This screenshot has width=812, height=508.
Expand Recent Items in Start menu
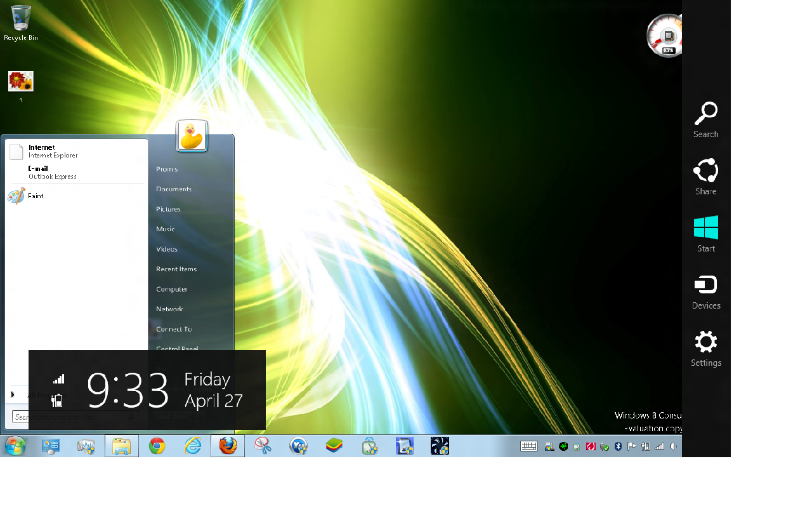(x=176, y=269)
